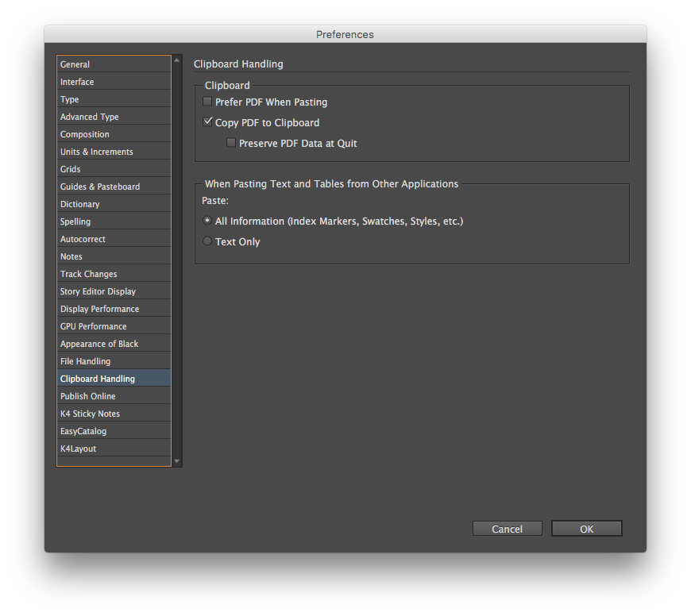Open Appearance of Black preferences
This screenshot has width=691, height=616.
pyautogui.click(x=114, y=344)
